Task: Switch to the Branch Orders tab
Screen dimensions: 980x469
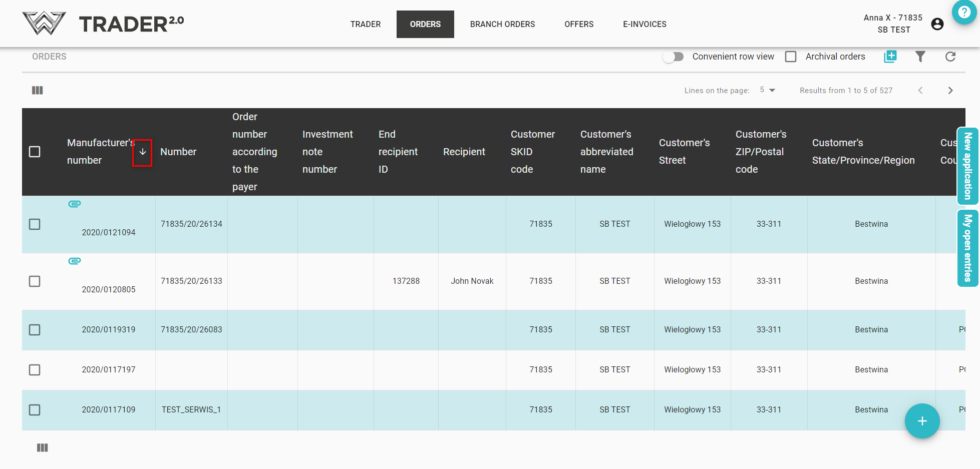Action: point(502,24)
